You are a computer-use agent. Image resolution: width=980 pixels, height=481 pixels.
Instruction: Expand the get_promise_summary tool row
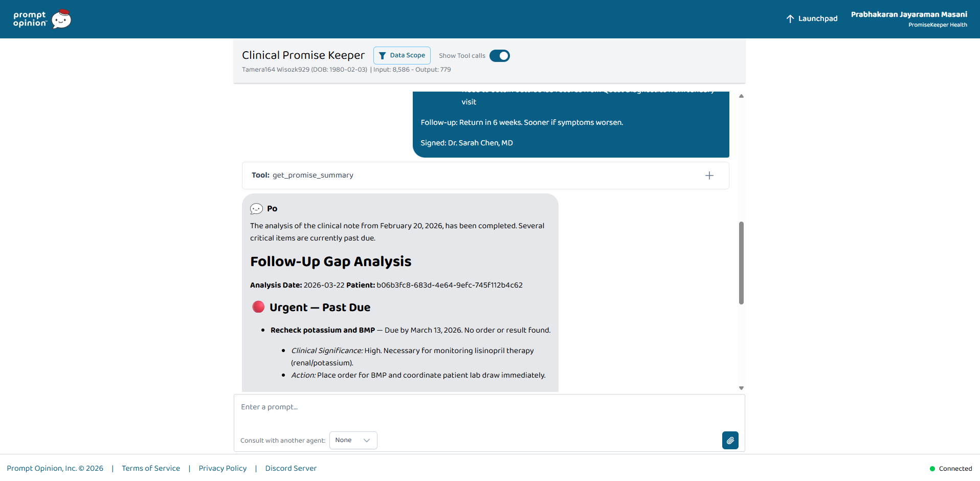[x=485, y=176]
